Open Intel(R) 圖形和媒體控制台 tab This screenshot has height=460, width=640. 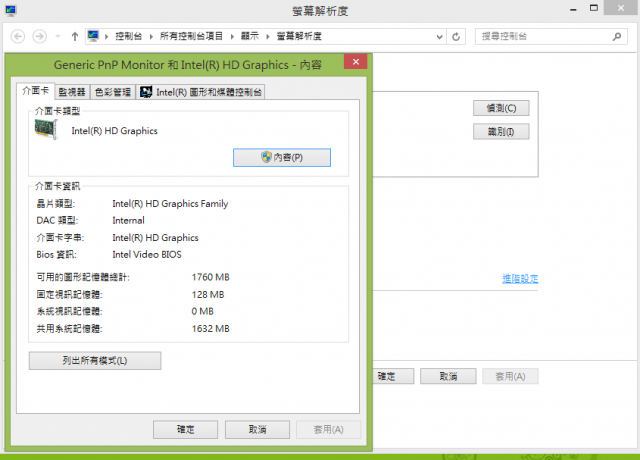(200, 92)
